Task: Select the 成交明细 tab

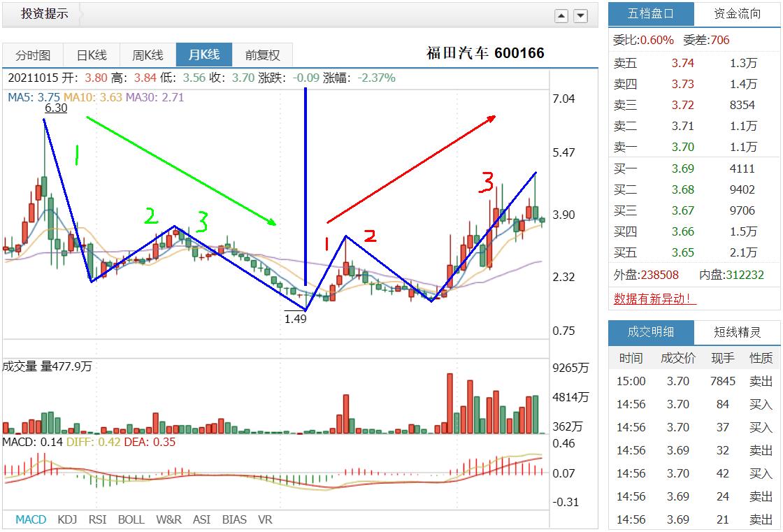Action: [x=651, y=332]
